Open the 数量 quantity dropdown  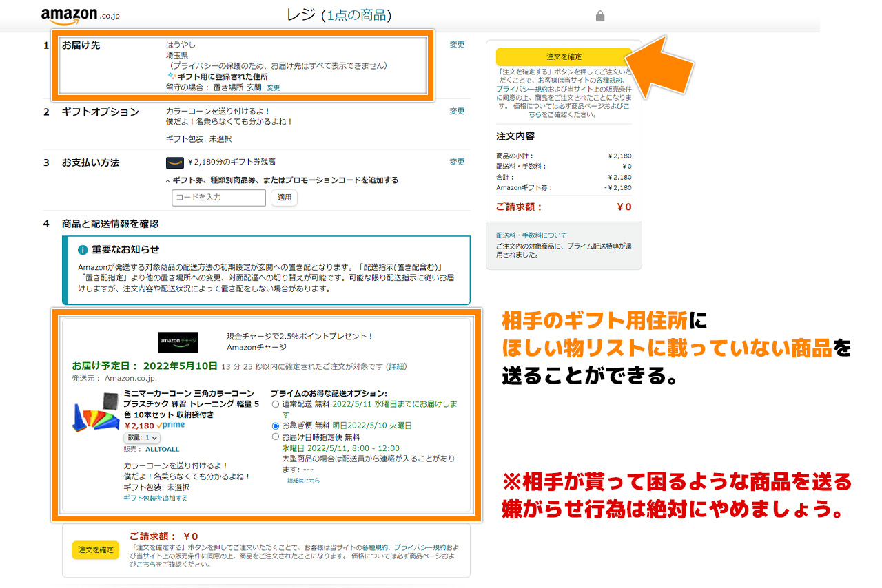coord(141,438)
